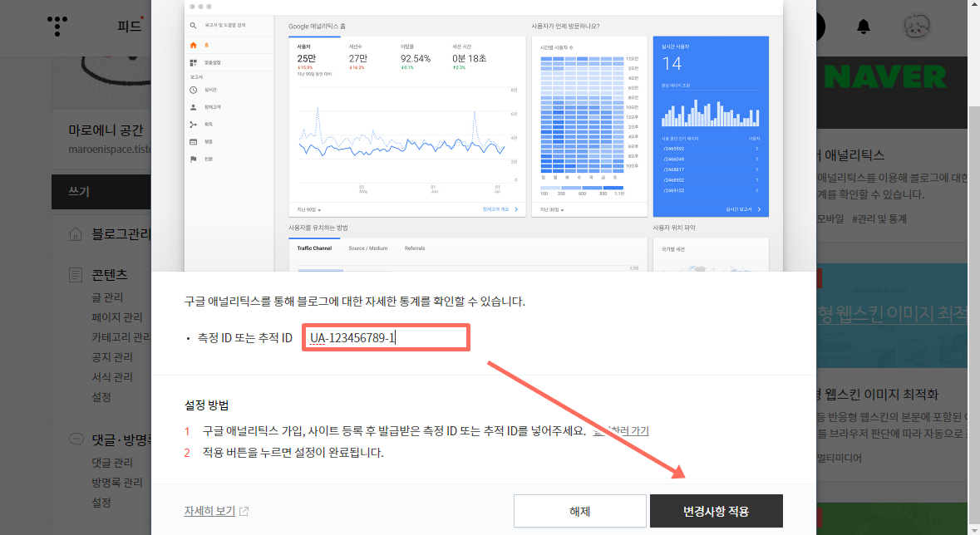Image resolution: width=980 pixels, height=535 pixels.
Task: Click the 획득 acquisition icon
Action: (193, 124)
